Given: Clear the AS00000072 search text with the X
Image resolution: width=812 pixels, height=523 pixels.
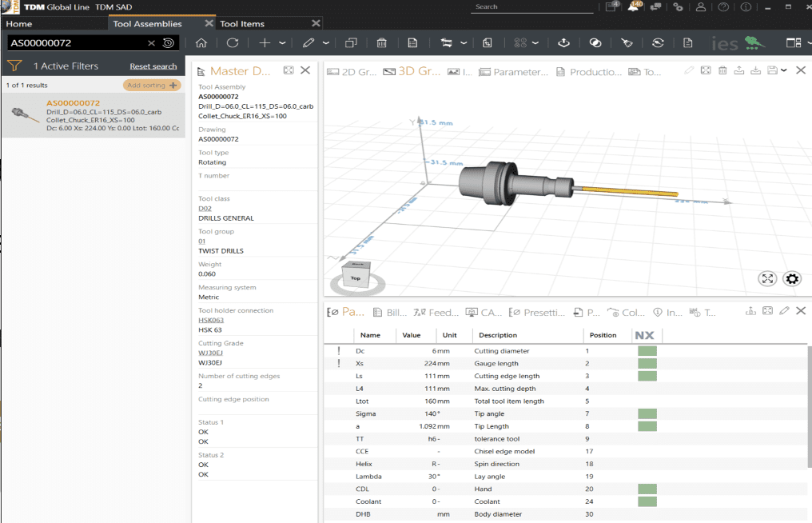Looking at the screenshot, I should (x=151, y=43).
